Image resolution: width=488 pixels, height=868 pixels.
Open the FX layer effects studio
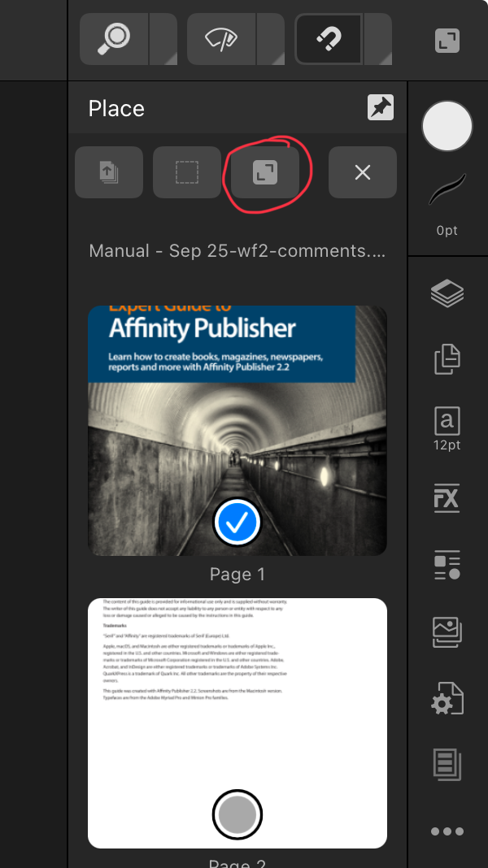click(x=447, y=497)
